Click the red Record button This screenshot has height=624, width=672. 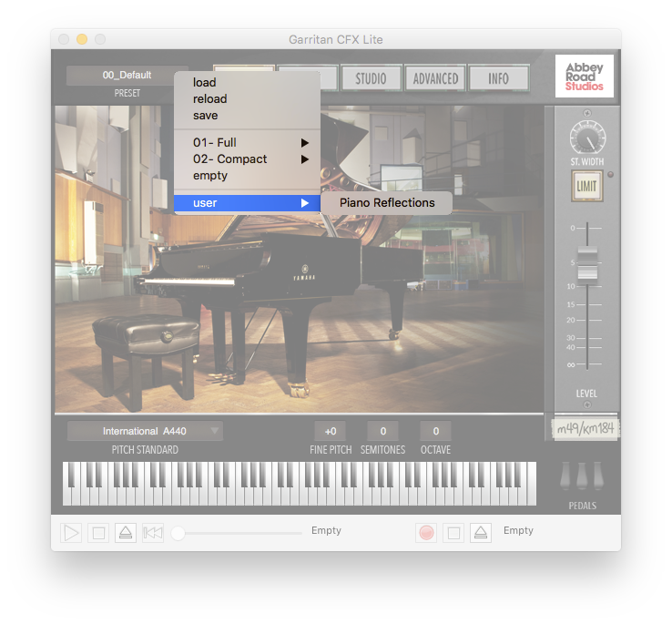(426, 533)
